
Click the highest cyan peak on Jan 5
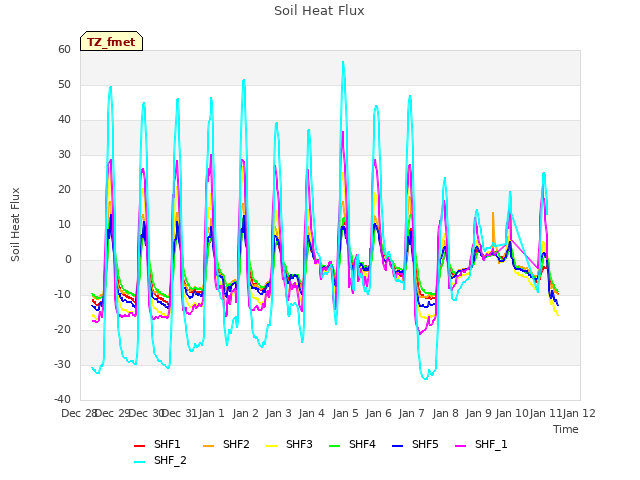pos(343,62)
